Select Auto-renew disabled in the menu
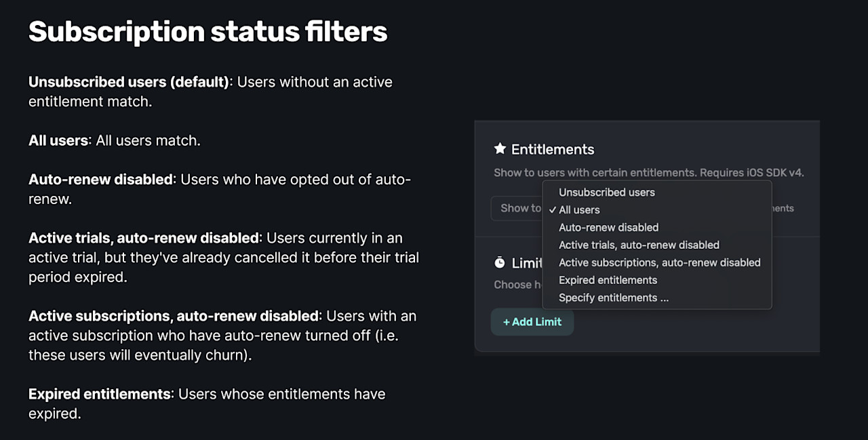 [x=608, y=227]
